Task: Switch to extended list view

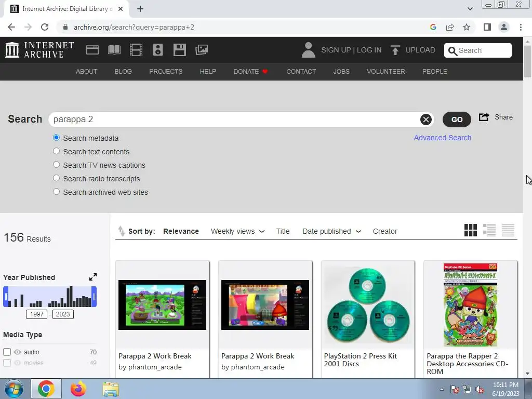Action: tap(489, 230)
